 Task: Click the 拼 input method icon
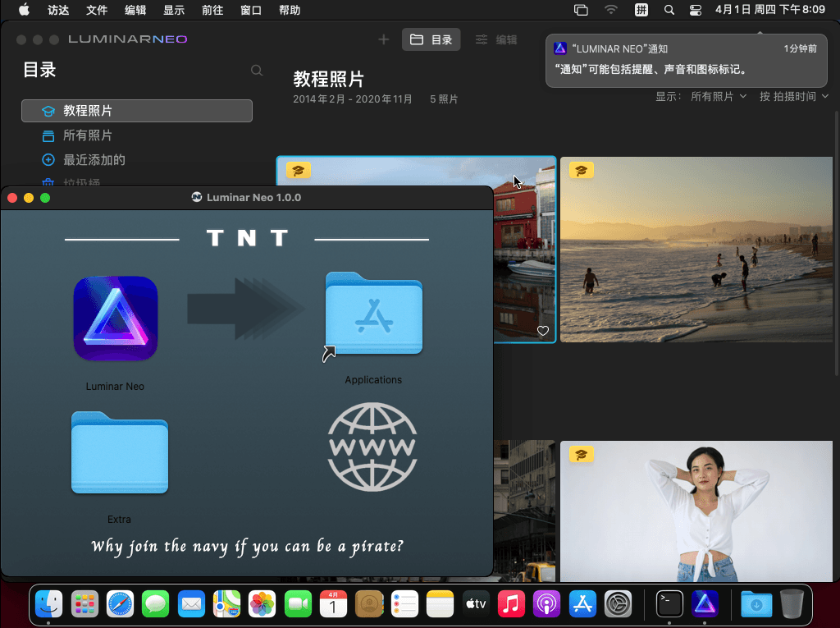coord(641,10)
